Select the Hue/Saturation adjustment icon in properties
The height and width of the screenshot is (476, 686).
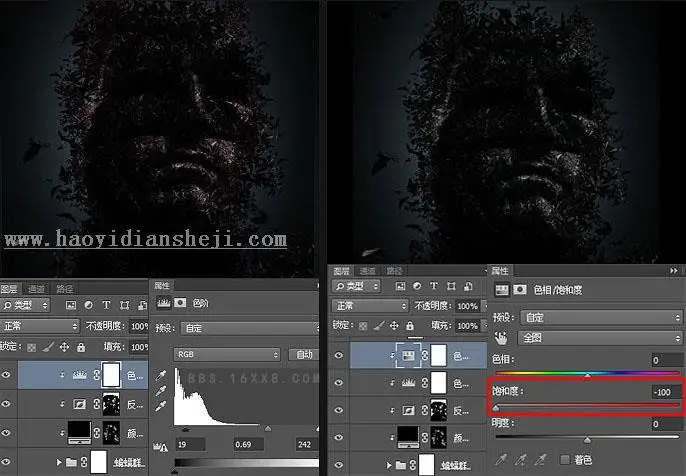[x=502, y=290]
